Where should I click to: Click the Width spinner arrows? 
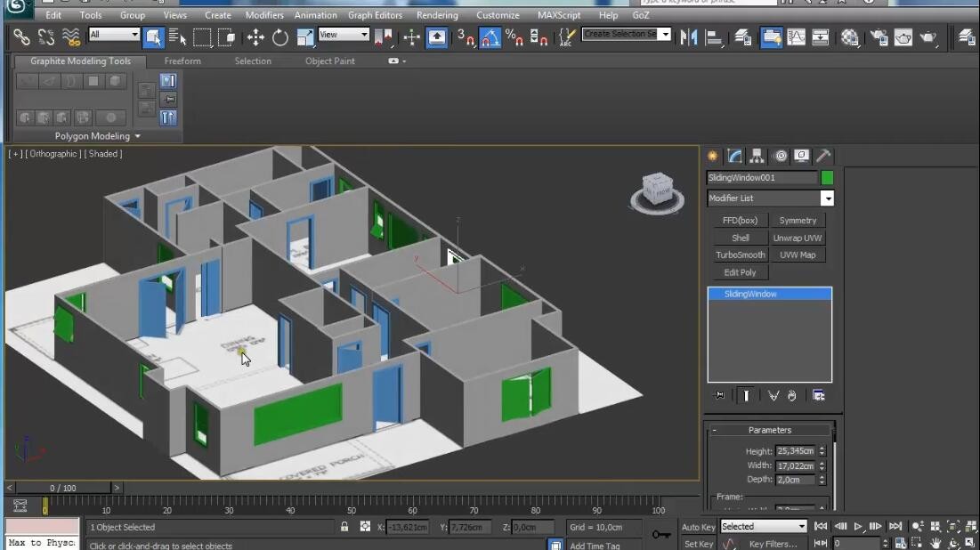click(822, 465)
